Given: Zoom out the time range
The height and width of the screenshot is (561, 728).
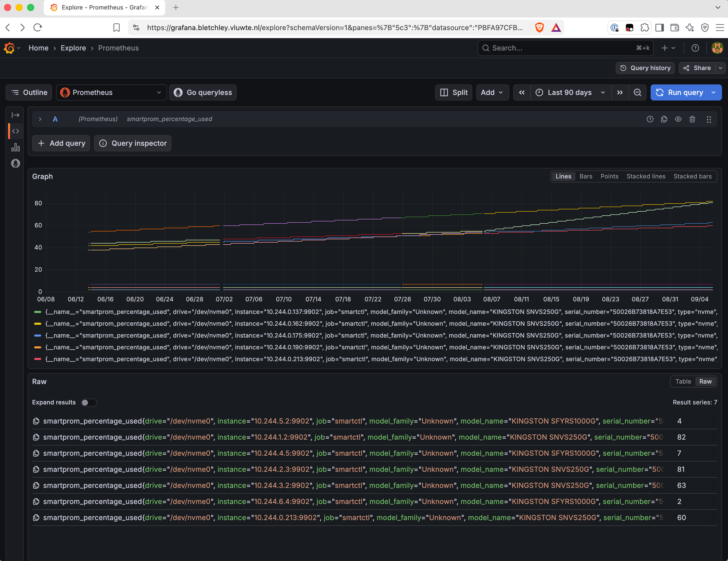Looking at the screenshot, I should [637, 93].
